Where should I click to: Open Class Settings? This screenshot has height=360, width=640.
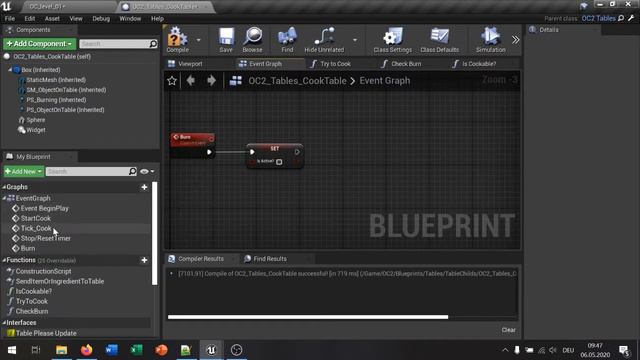click(392, 40)
